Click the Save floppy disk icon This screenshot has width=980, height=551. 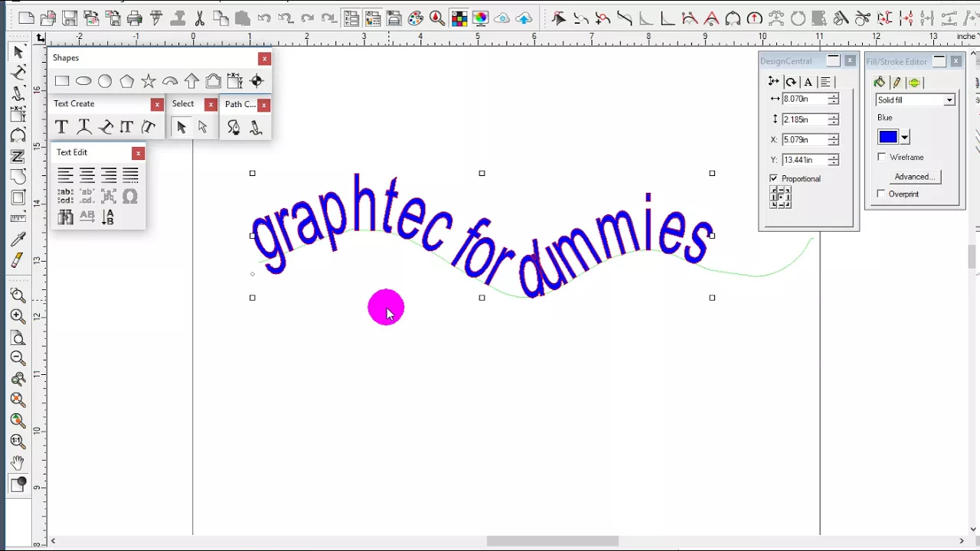[70, 18]
